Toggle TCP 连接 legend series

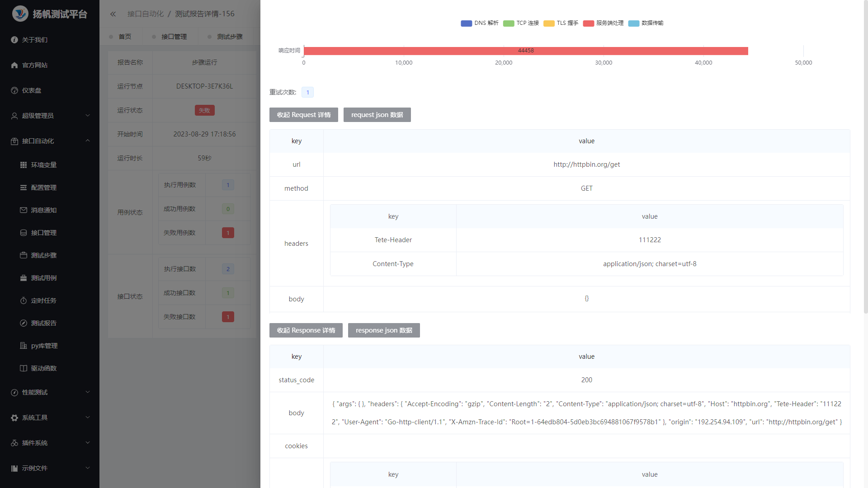(x=521, y=23)
